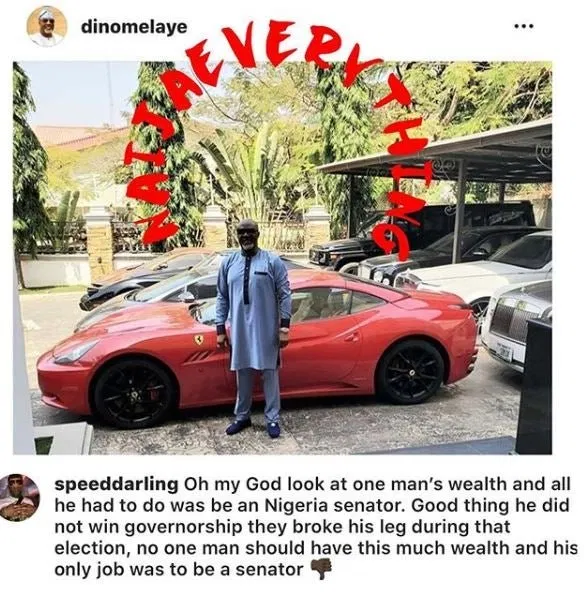
Task: Click the Ferrari side air vent
Action: (x=199, y=357)
